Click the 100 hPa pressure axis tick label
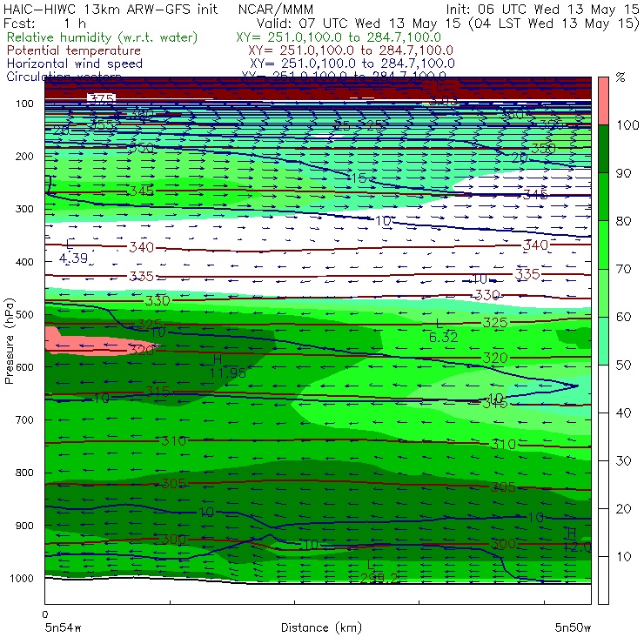Image resolution: width=644 pixels, height=644 pixels. [x=24, y=104]
